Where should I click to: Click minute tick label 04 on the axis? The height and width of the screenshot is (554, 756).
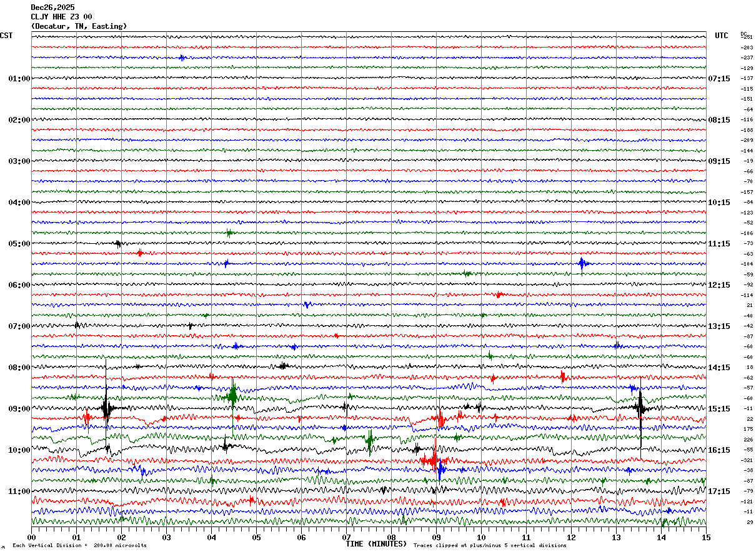tap(211, 537)
